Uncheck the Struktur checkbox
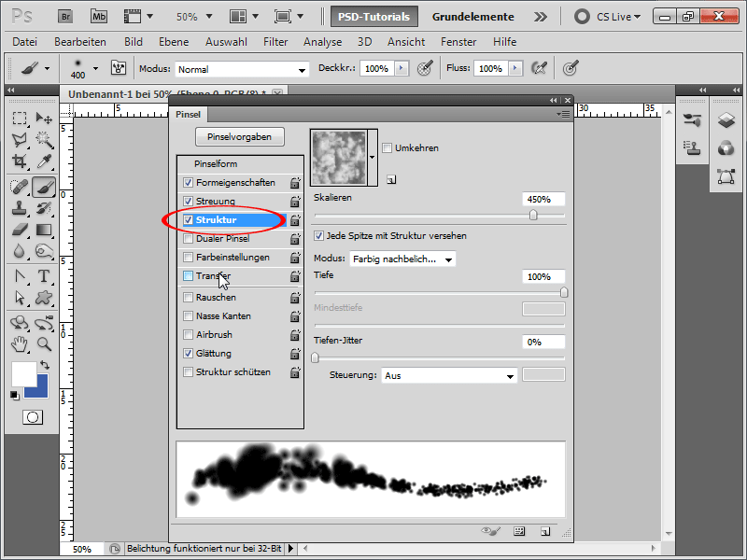 pos(189,219)
